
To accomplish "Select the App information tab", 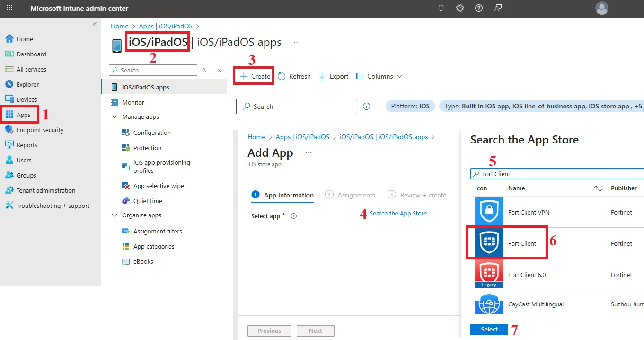I will coord(282,195).
